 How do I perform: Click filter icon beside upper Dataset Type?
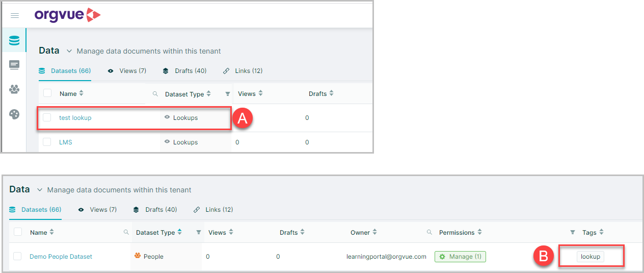point(227,94)
